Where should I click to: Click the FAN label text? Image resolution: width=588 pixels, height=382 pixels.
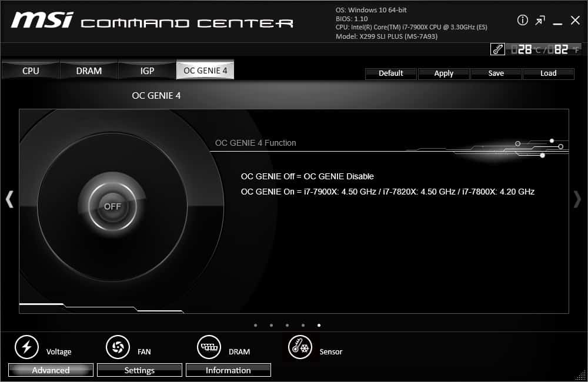144,351
